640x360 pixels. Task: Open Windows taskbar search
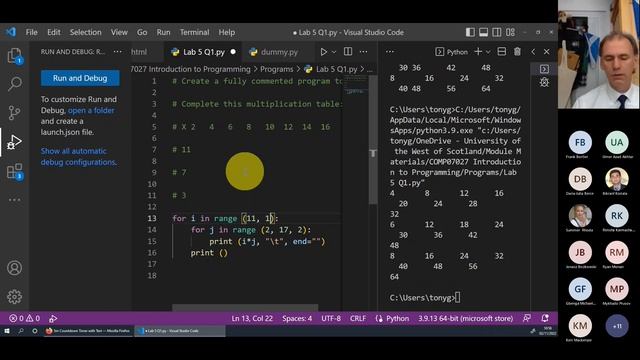(x=20, y=331)
